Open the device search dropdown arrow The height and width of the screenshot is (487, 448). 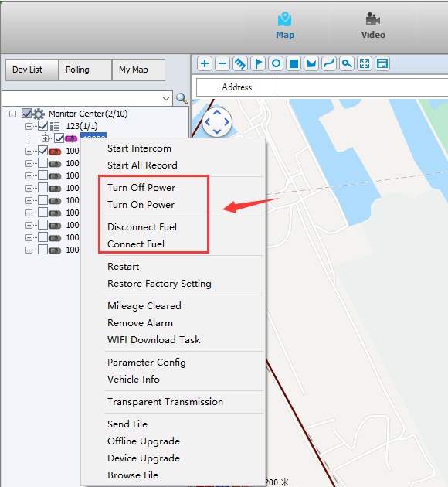(166, 99)
